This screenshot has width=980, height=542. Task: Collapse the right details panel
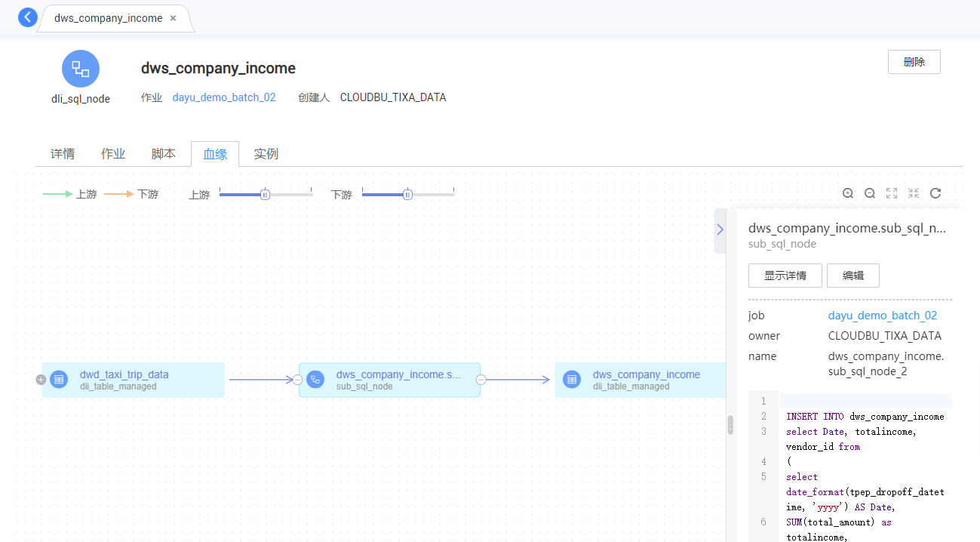720,229
